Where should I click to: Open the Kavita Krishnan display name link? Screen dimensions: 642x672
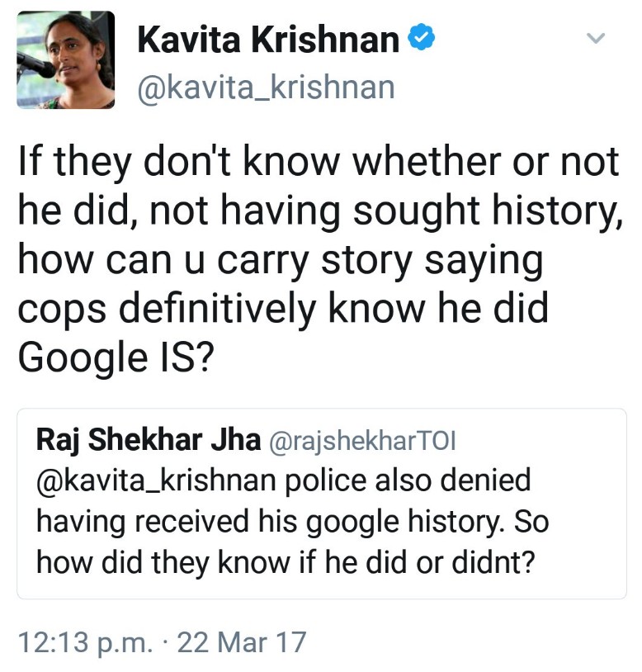268,40
